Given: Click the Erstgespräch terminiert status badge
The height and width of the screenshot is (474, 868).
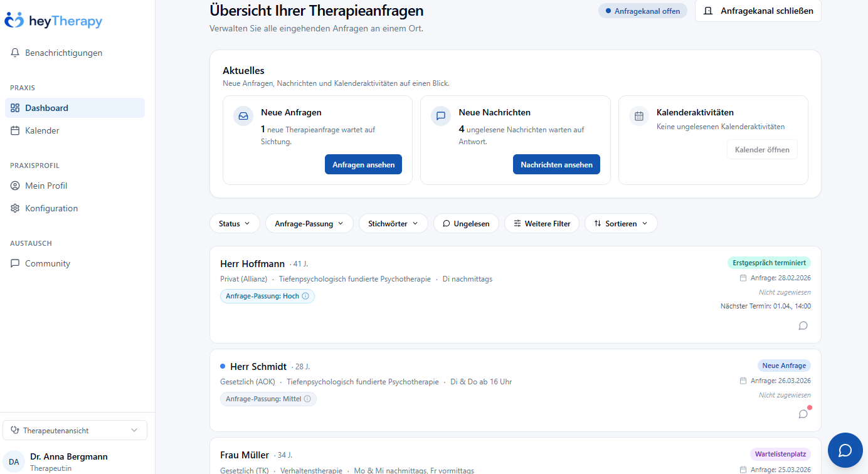Looking at the screenshot, I should (769, 262).
